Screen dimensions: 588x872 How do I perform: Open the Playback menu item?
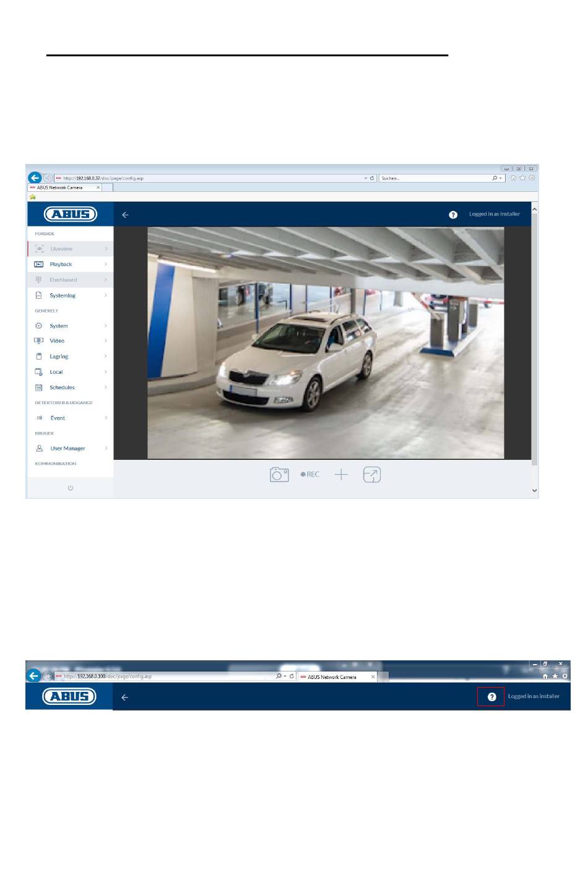tap(61, 264)
